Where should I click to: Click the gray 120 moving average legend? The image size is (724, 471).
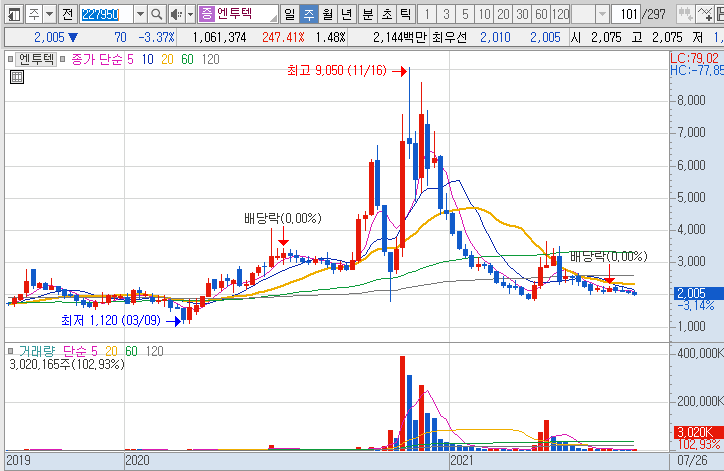pos(211,59)
